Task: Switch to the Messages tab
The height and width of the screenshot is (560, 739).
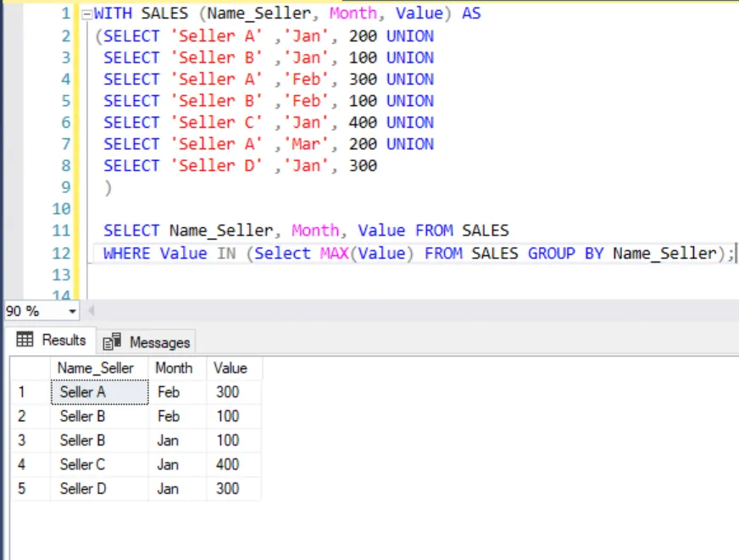Action: click(x=146, y=342)
